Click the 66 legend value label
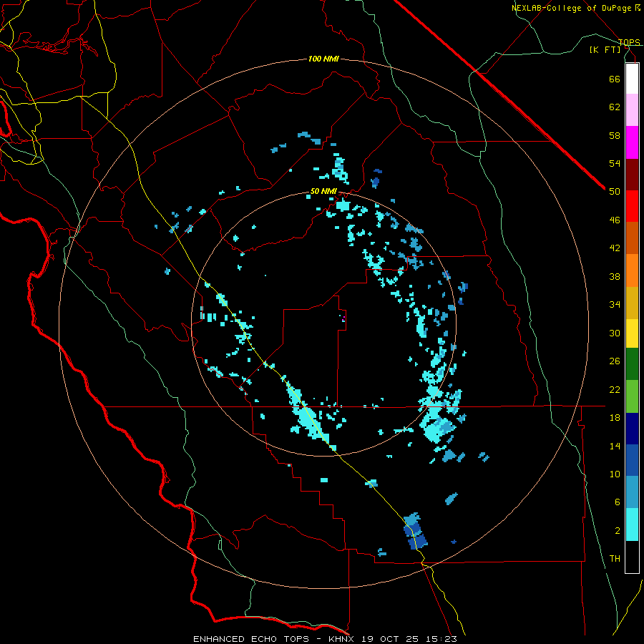644x644 pixels. point(615,79)
